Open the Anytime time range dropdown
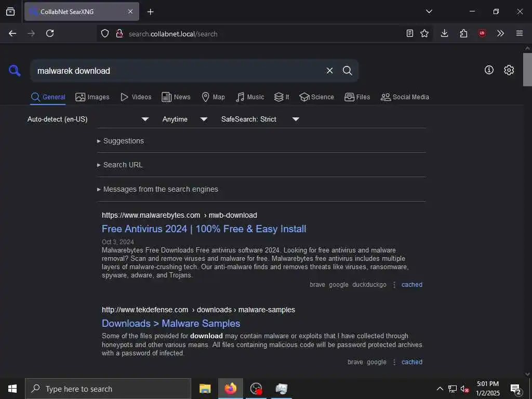 click(185, 119)
